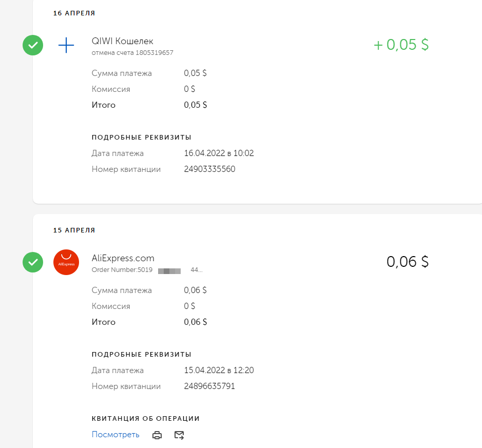Viewport: 482px width, 448px height.
Task: Click the 0,06 $ transaction amount
Action: click(x=407, y=262)
